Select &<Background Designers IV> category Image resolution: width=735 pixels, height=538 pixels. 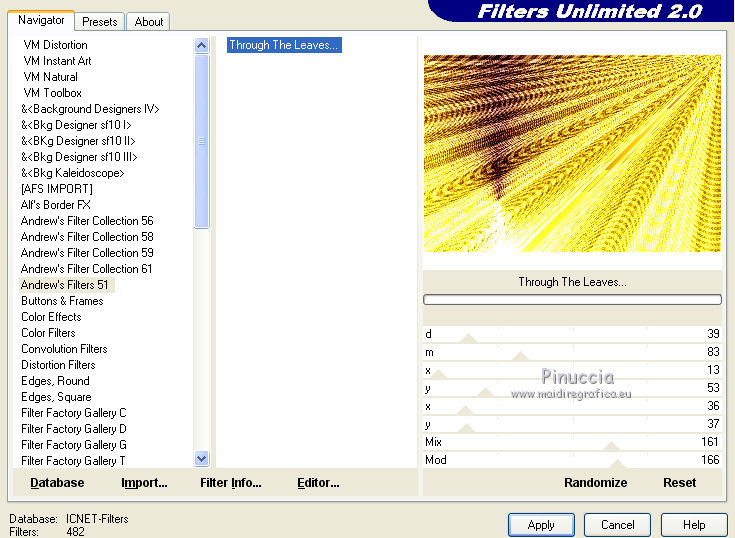coord(90,109)
